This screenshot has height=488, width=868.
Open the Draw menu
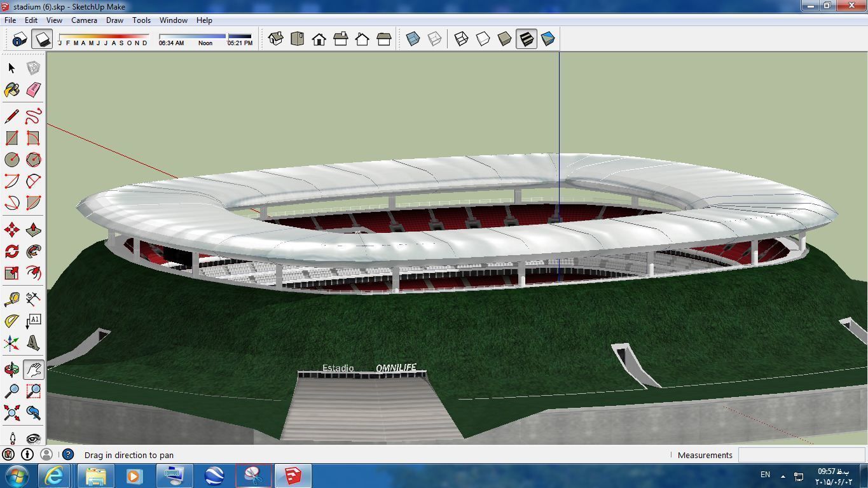coord(114,20)
